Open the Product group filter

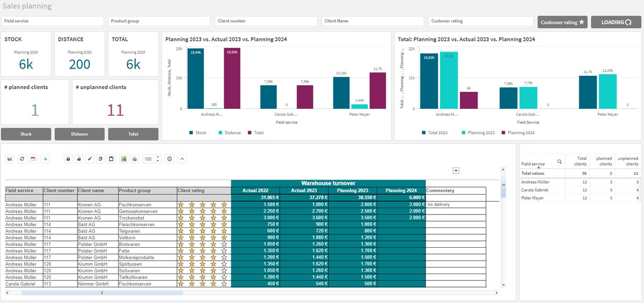pyautogui.click(x=159, y=21)
